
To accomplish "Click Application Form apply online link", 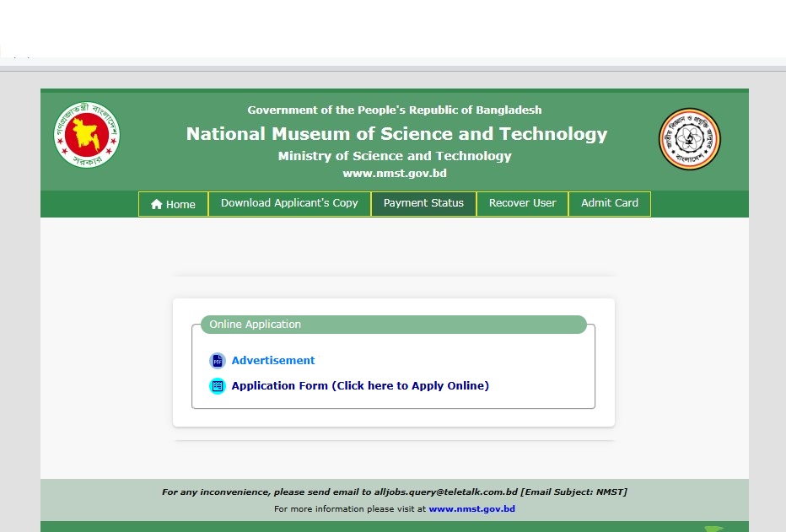I will click(x=360, y=386).
